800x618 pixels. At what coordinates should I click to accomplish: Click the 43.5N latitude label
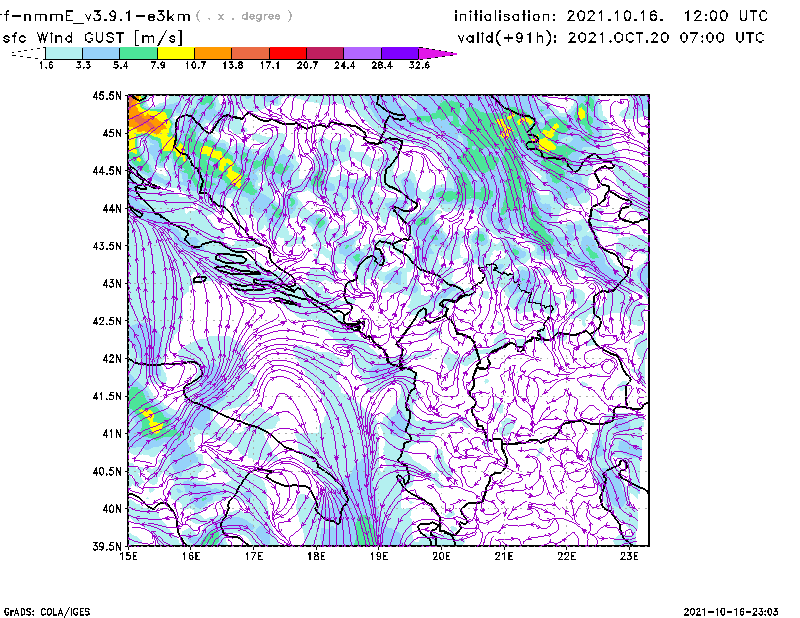point(107,246)
